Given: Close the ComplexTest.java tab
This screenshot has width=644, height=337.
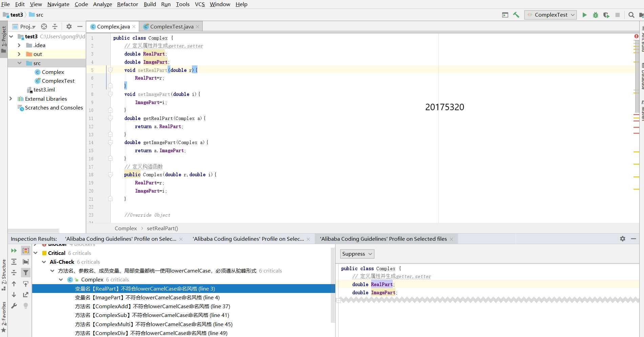Looking at the screenshot, I should tap(198, 27).
